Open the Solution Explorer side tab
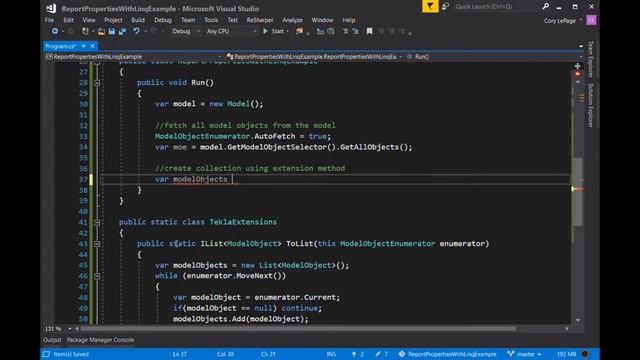The height and width of the screenshot is (360, 640). pyautogui.click(x=590, y=105)
